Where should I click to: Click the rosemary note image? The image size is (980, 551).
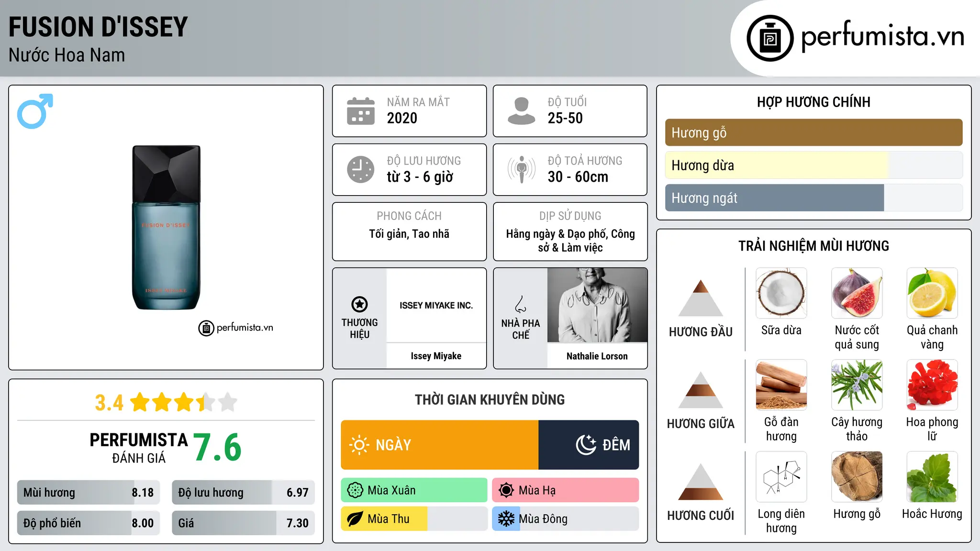(x=857, y=385)
